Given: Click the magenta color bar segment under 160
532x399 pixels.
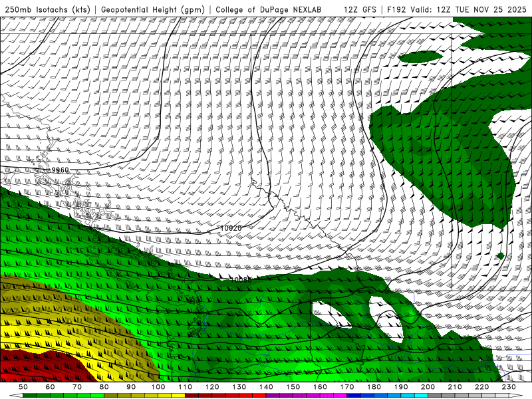Looking at the screenshot, I should coord(327,396).
